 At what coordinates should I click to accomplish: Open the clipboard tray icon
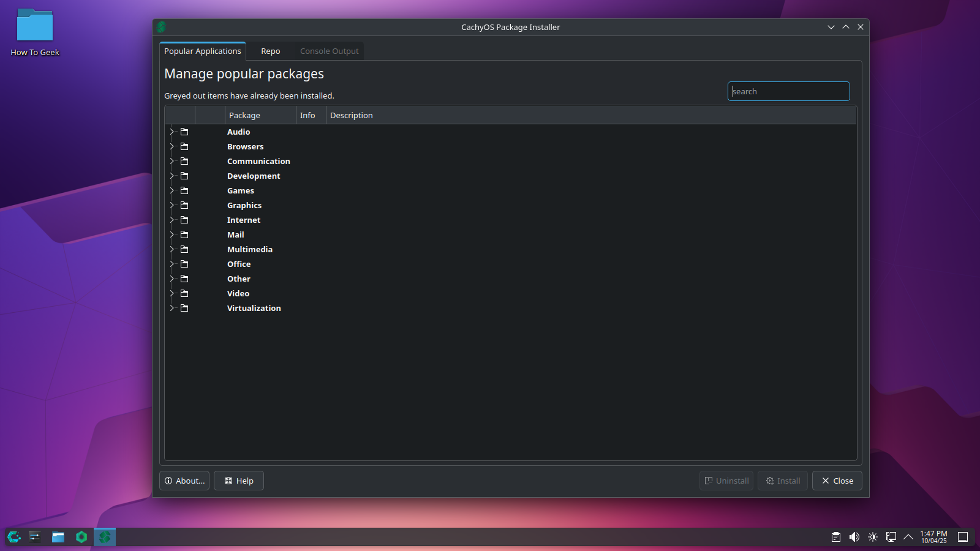coord(836,537)
